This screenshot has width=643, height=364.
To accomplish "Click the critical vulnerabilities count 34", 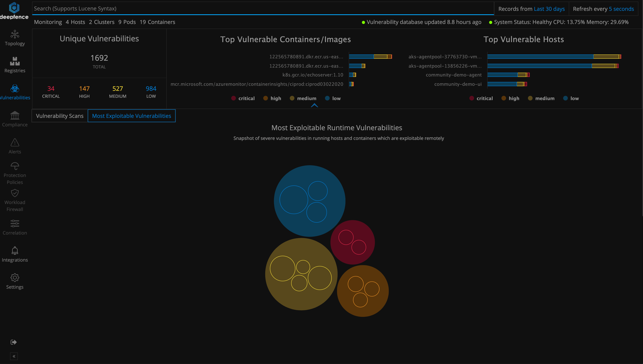I will [50, 88].
